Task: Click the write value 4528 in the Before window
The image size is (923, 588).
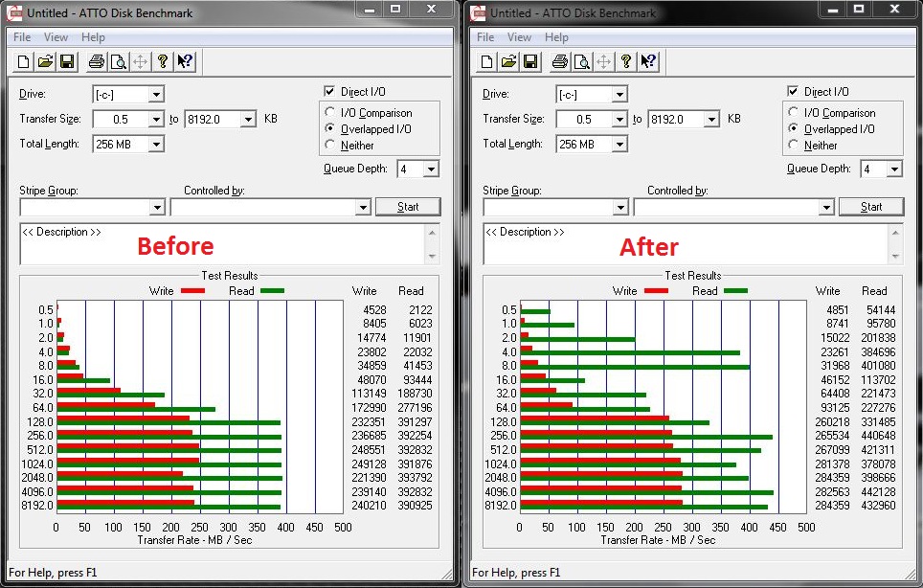Action: click(374, 309)
